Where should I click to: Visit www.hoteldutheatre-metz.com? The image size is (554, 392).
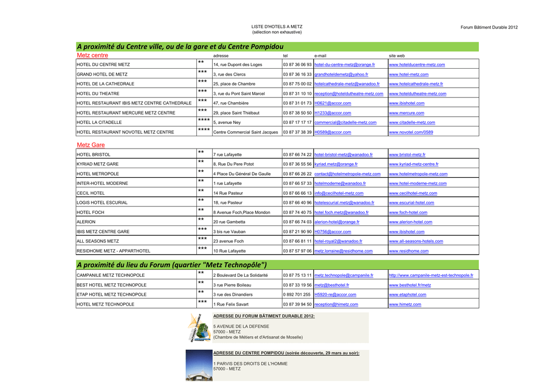(417, 94)
